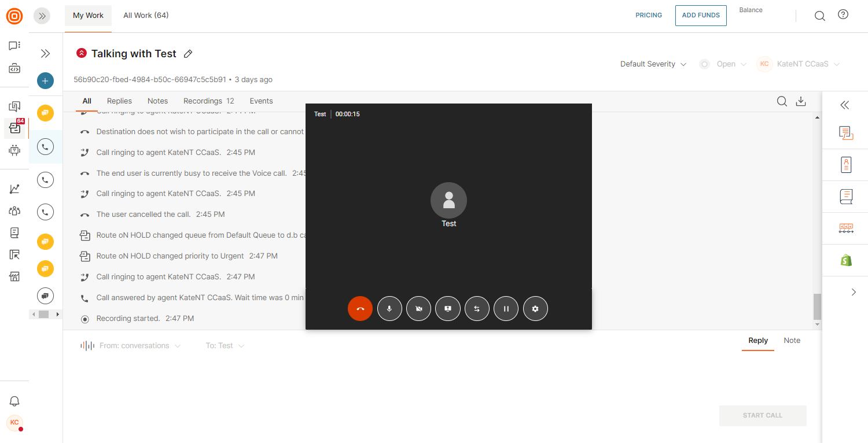The width and height of the screenshot is (868, 443).
Task: Open the journey timeline icon in right panel
Action: pyautogui.click(x=846, y=228)
